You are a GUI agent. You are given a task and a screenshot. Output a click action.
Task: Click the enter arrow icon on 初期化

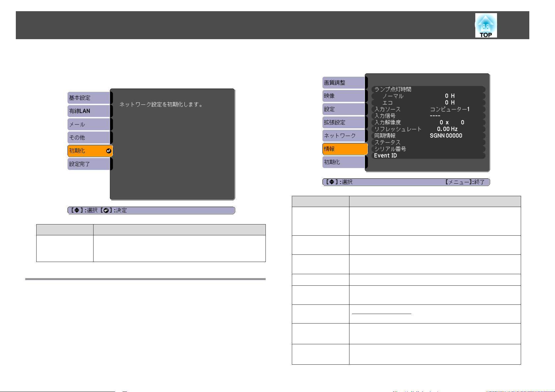pyautogui.click(x=109, y=151)
